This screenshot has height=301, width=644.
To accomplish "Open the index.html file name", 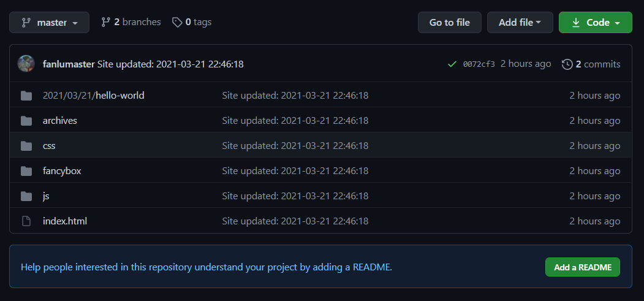I will click(x=65, y=221).
